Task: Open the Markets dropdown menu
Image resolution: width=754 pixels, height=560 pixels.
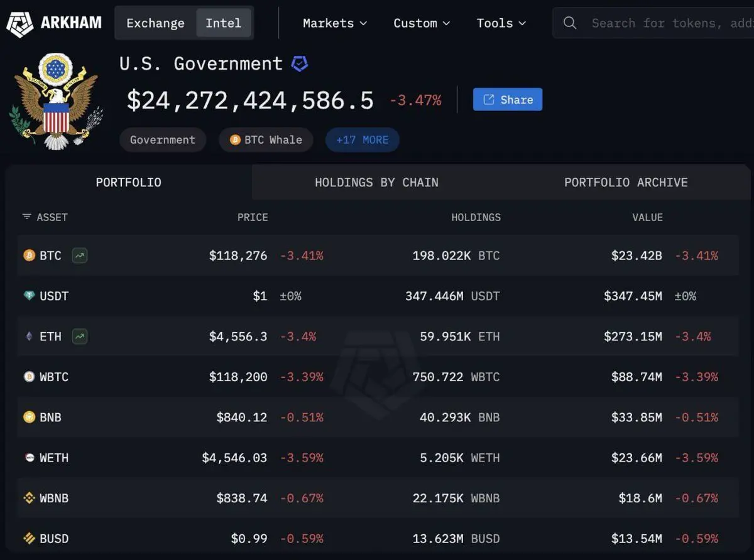Action: (335, 23)
